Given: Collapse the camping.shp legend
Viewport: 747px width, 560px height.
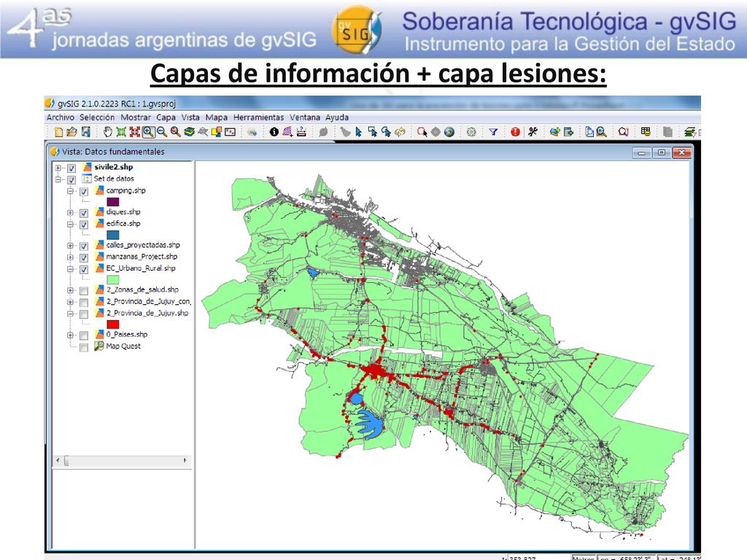Looking at the screenshot, I should pos(71,191).
